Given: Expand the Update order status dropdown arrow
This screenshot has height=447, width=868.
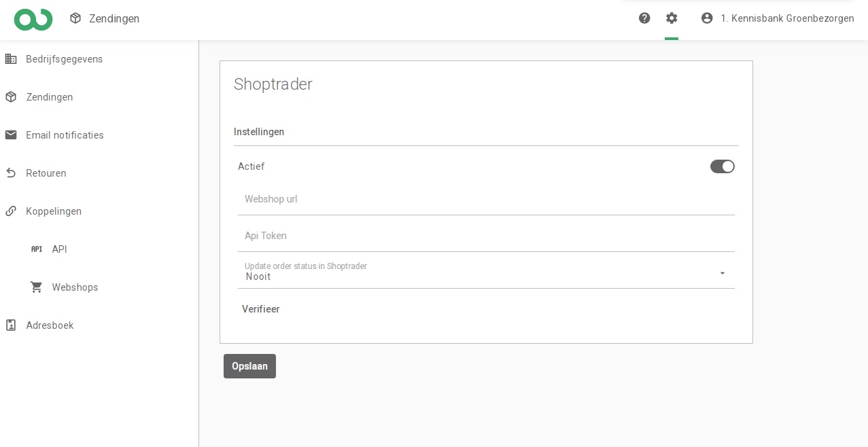Looking at the screenshot, I should [x=722, y=273].
